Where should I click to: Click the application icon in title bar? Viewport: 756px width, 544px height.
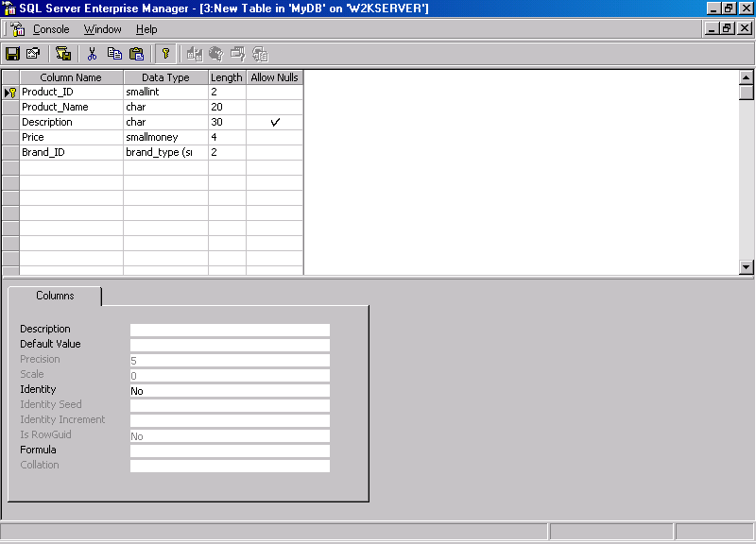(x=9, y=8)
